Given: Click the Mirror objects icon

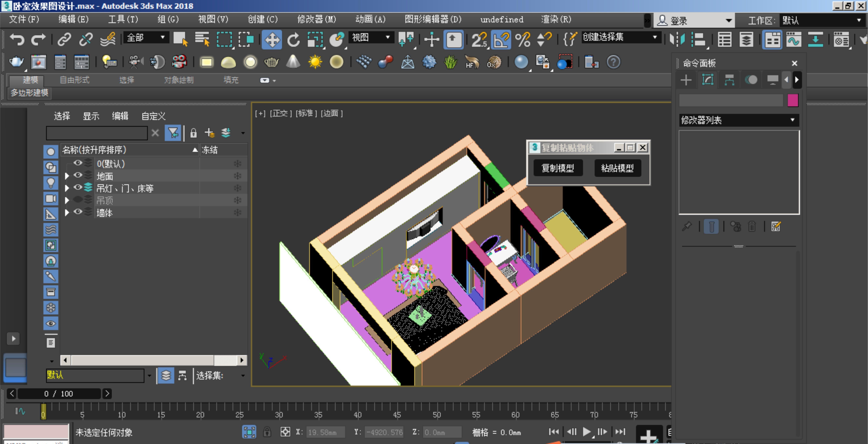Looking at the screenshot, I should tap(677, 40).
